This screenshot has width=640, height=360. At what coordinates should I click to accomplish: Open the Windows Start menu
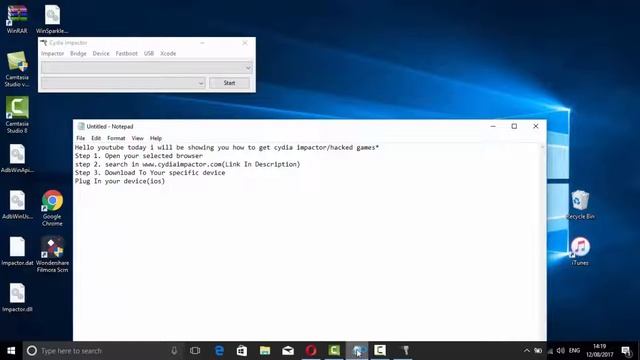11,351
